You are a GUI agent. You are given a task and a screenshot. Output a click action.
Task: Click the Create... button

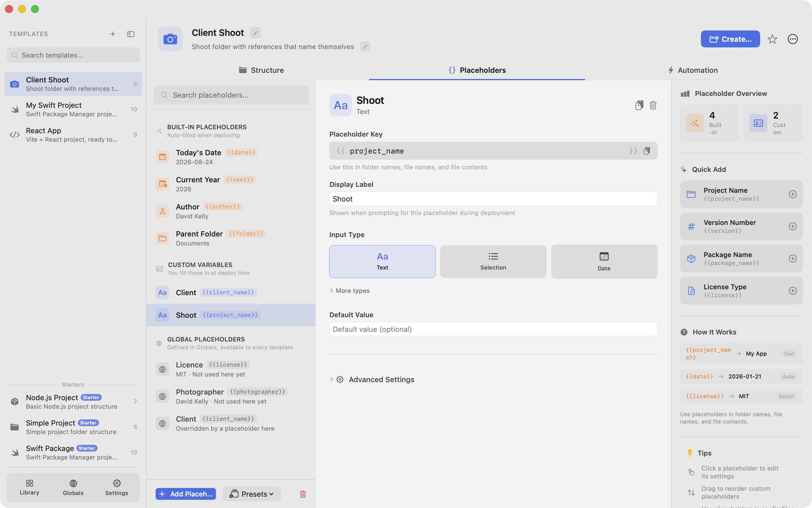tap(730, 39)
